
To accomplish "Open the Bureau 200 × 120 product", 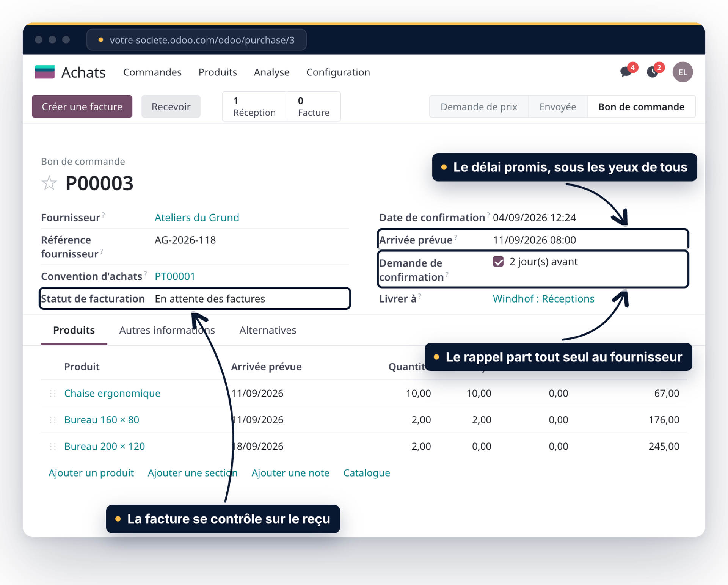I will pos(105,446).
